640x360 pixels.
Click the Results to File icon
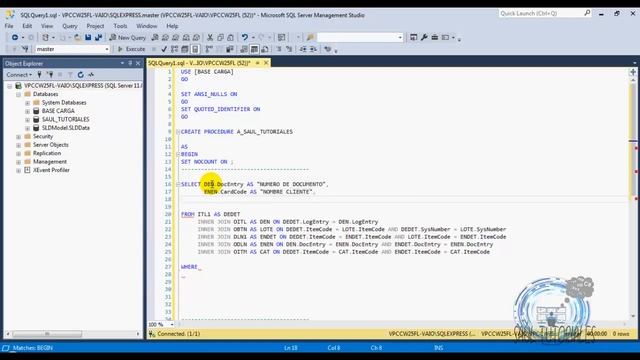click(x=264, y=49)
